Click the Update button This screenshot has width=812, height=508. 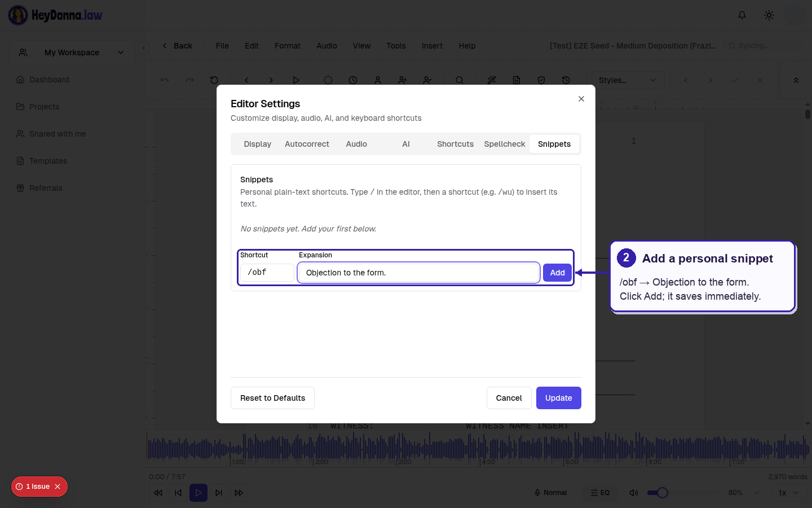click(558, 398)
